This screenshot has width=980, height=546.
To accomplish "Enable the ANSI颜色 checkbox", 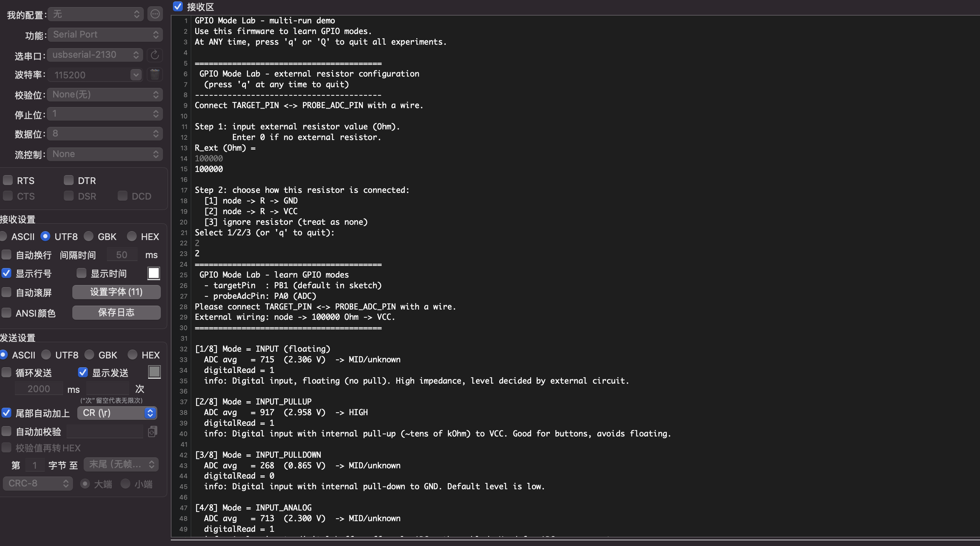I will coord(6,313).
